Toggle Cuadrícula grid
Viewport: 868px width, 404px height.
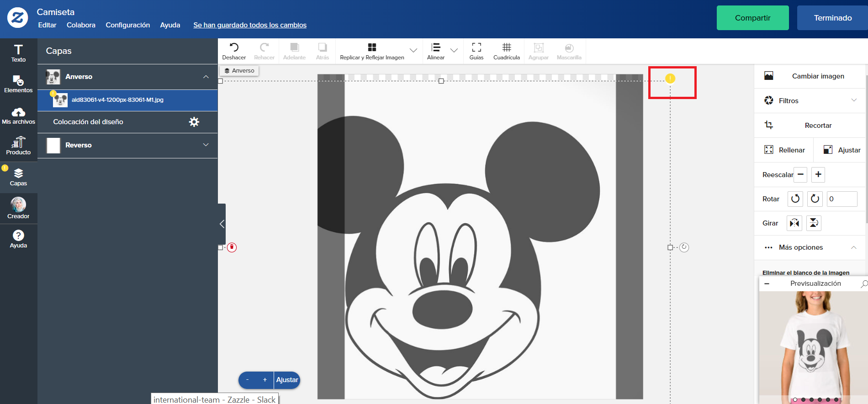507,51
